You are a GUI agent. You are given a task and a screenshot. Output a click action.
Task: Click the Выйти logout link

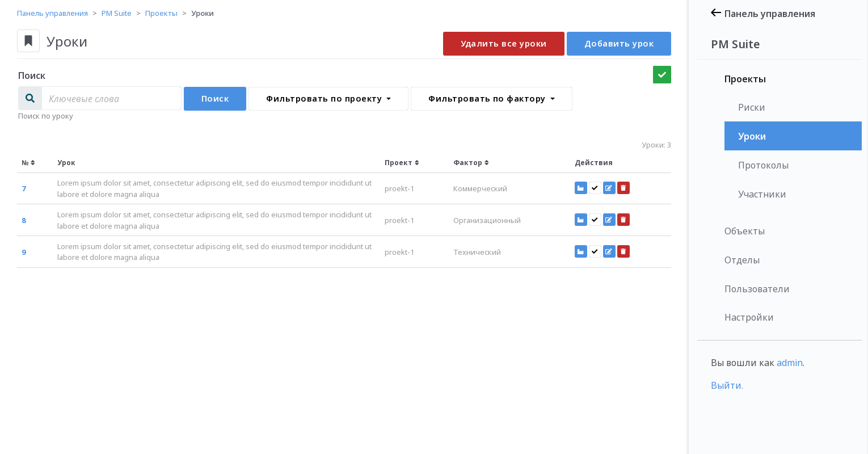[x=727, y=385]
